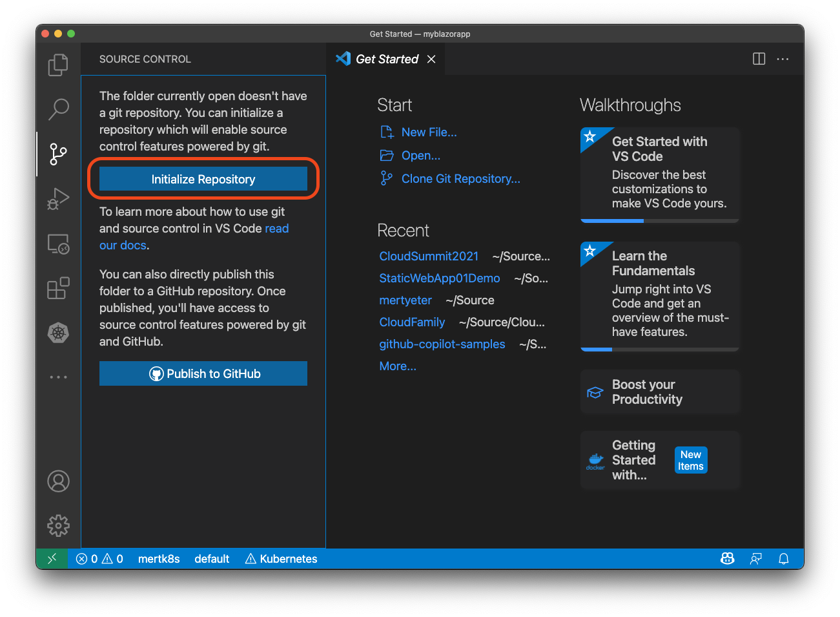The width and height of the screenshot is (840, 617).
Task: Open notifications bell in status bar
Action: click(783, 559)
